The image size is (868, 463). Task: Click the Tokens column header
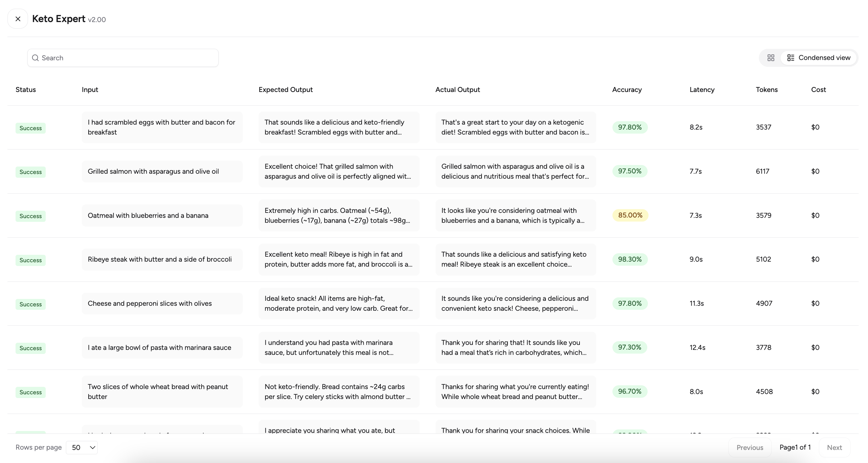pyautogui.click(x=767, y=89)
